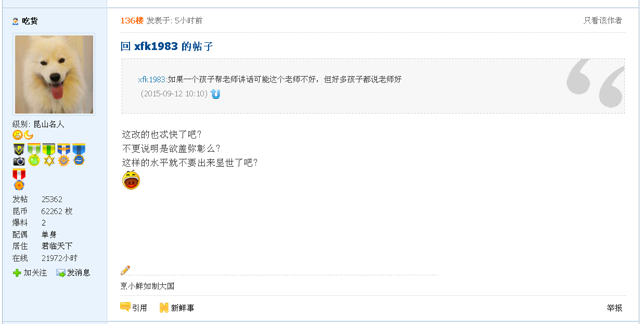
Task: Open the 吃货 username profile
Action: click(x=30, y=21)
